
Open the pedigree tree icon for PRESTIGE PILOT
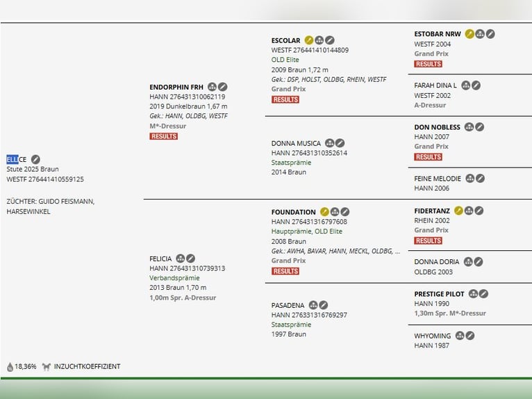tap(473, 294)
